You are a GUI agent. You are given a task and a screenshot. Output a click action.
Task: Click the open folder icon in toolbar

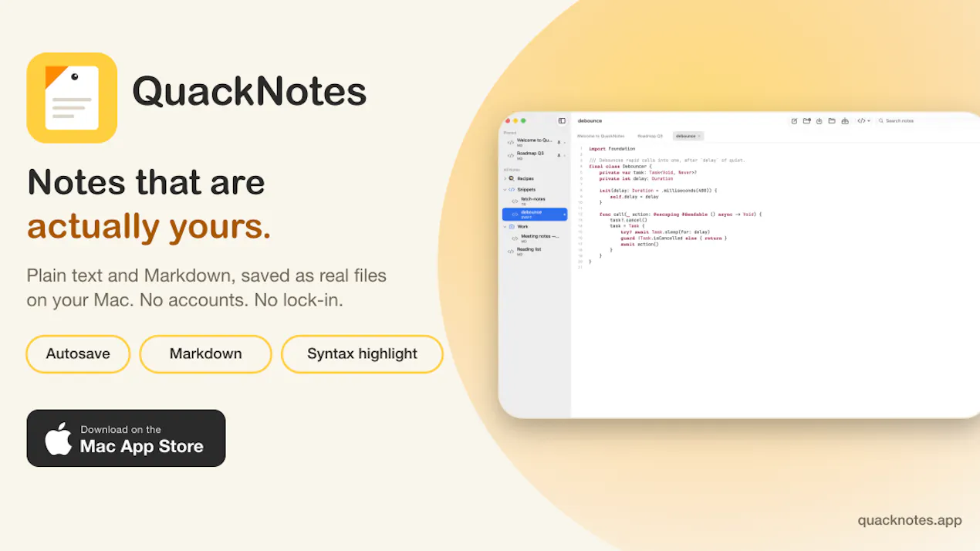(x=832, y=120)
